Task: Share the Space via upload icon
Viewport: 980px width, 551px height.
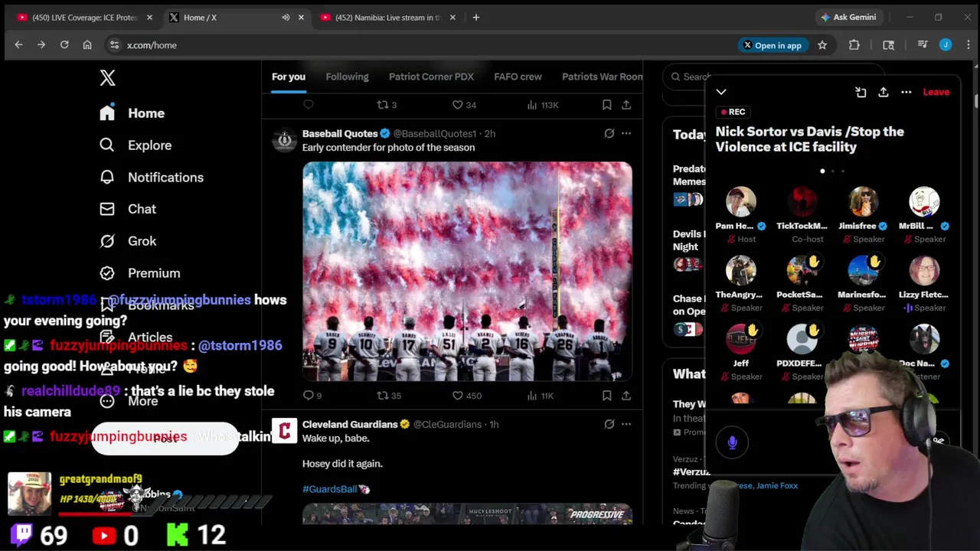Action: click(x=884, y=92)
